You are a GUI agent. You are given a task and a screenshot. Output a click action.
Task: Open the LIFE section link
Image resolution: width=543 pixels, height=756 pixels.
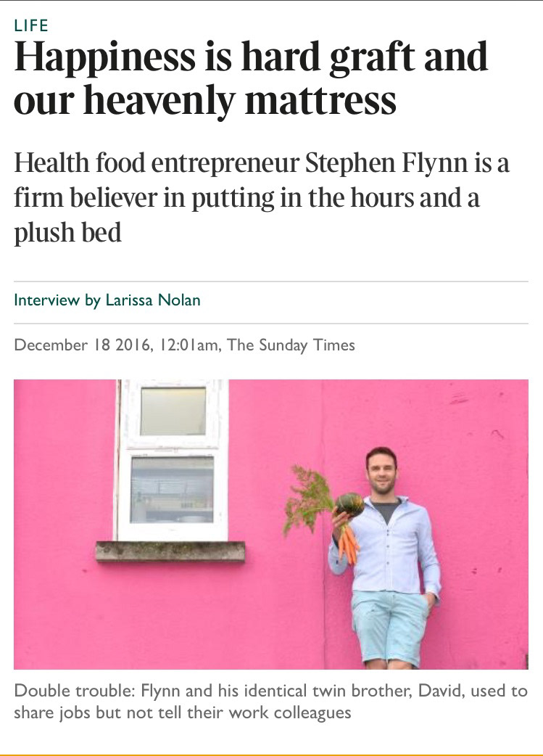click(31, 25)
